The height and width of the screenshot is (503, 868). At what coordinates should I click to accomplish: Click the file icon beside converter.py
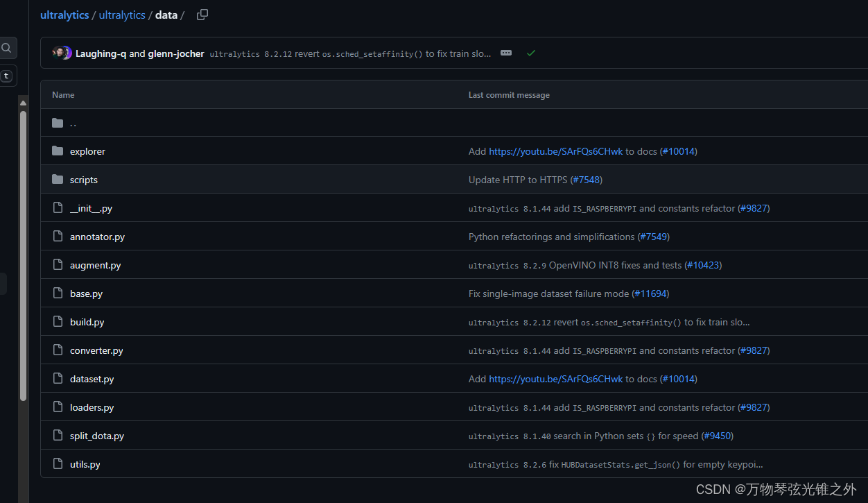click(x=58, y=350)
